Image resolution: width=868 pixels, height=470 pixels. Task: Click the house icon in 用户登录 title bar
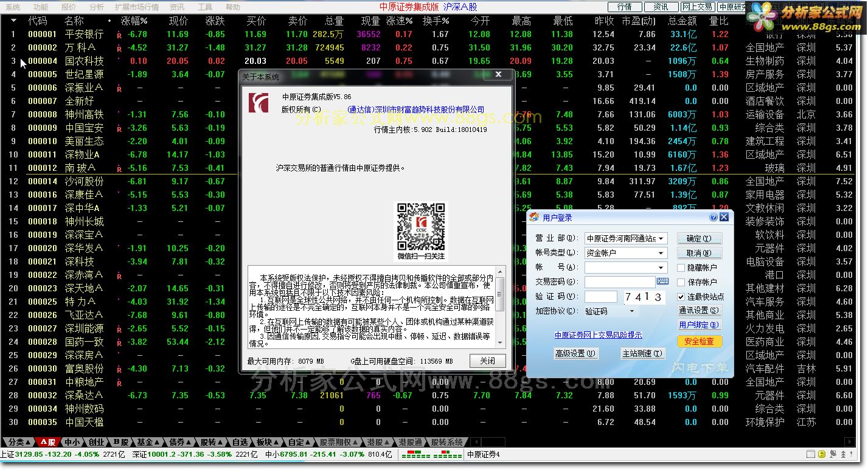click(534, 217)
